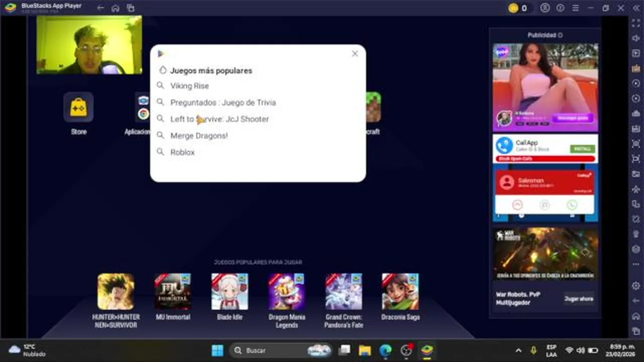Open Draconia Saga game thumbnail

(400, 292)
